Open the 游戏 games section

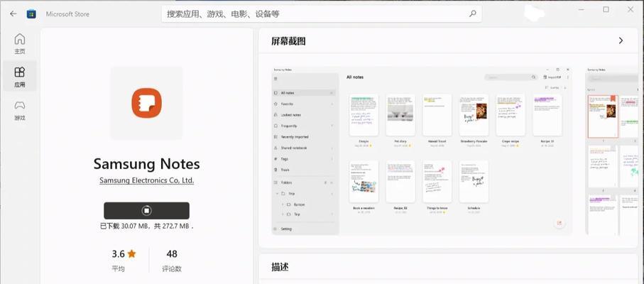pos(20,110)
